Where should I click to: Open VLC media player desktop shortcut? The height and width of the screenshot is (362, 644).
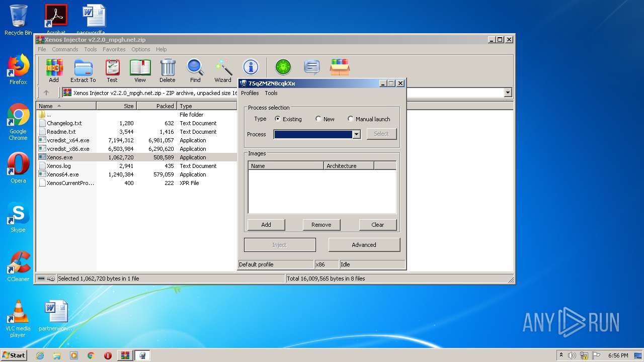click(x=18, y=319)
